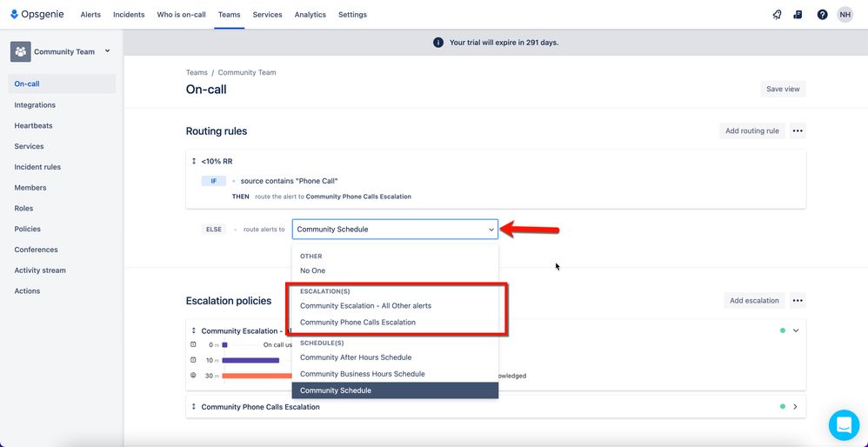Open the chat support bubble
Screen dimensions: 868x447
pyautogui.click(x=844, y=425)
